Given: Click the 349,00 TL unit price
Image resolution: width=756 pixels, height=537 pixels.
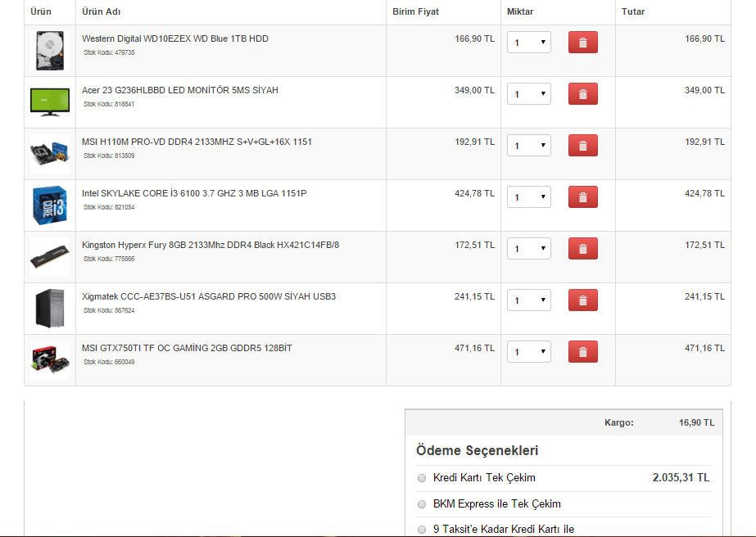Looking at the screenshot, I should (474, 90).
